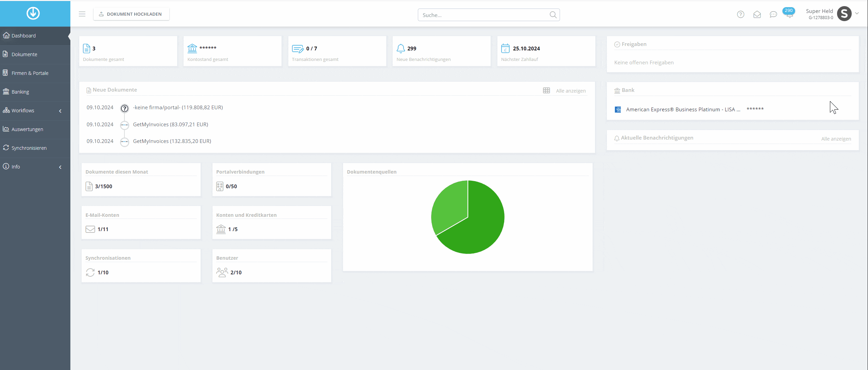Click Alle anzeigen in Neue Dokumente
868x370 pixels.
tap(571, 91)
